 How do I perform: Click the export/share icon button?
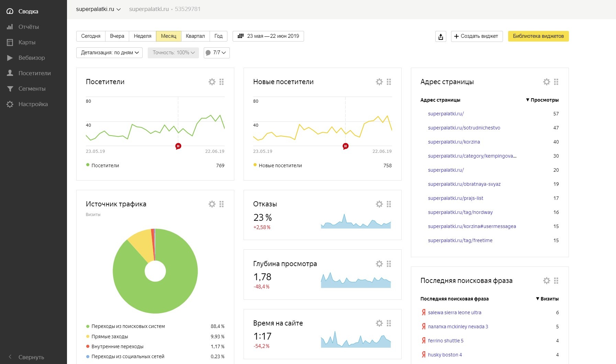tap(441, 36)
